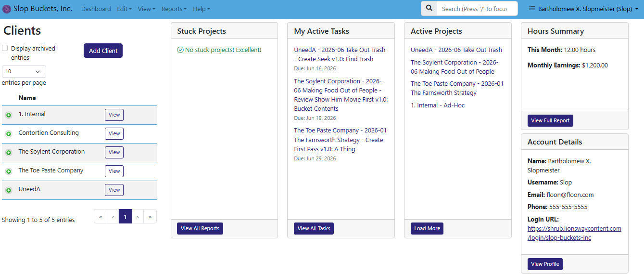Viewport: 644px width, 275px height.
Task: Click the phone number 555-555-5555
Action: 568,207
